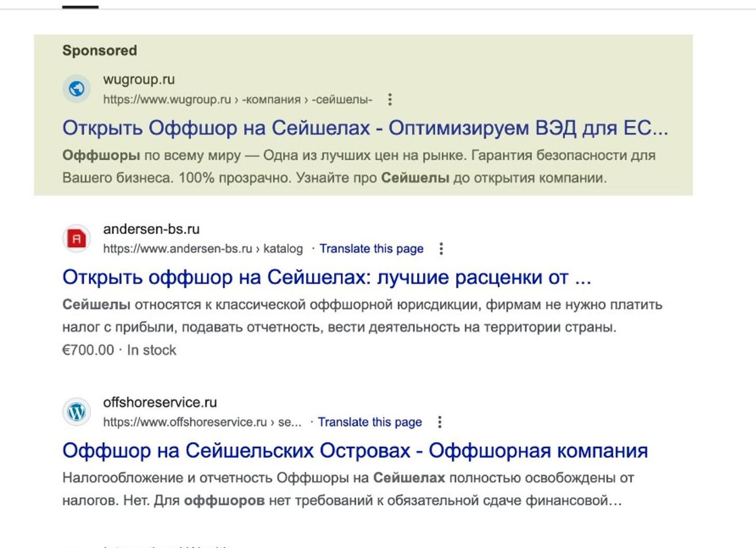Click the "Sponsored" label

[100, 50]
